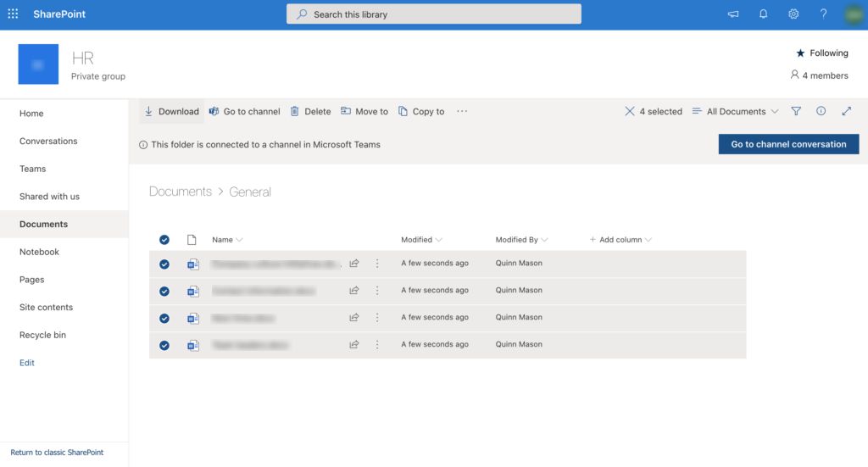868x467 pixels.
Task: Click Return to classic SharePoint
Action: tap(57, 452)
